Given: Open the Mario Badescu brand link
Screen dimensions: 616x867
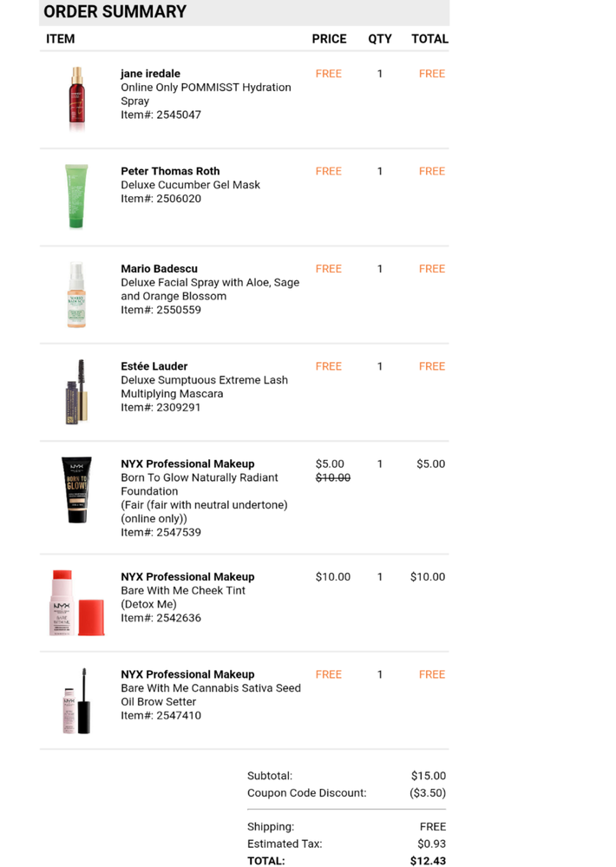Looking at the screenshot, I should click(160, 269).
